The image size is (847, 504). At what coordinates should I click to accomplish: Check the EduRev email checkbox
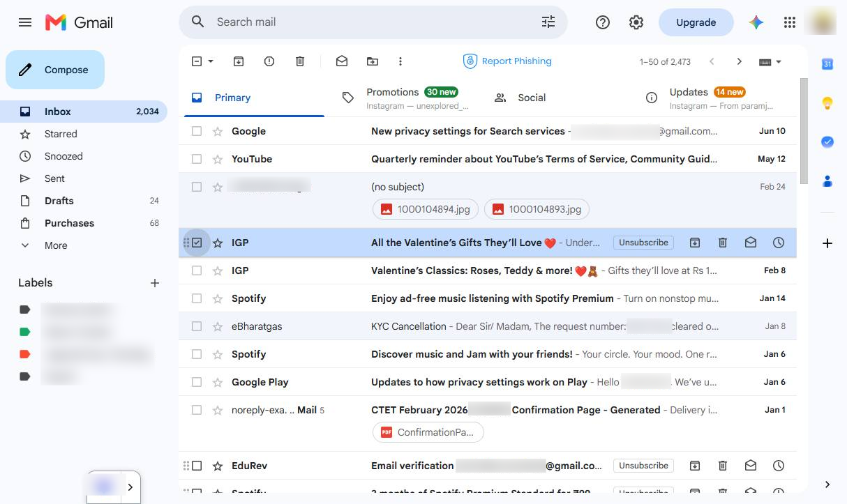pyautogui.click(x=197, y=466)
